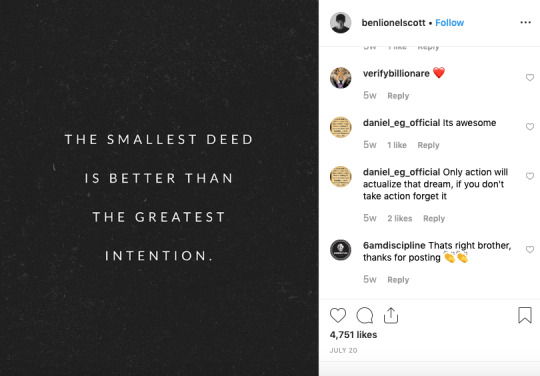Like daniel_eg_official's 'Its awesome' comment

click(530, 127)
